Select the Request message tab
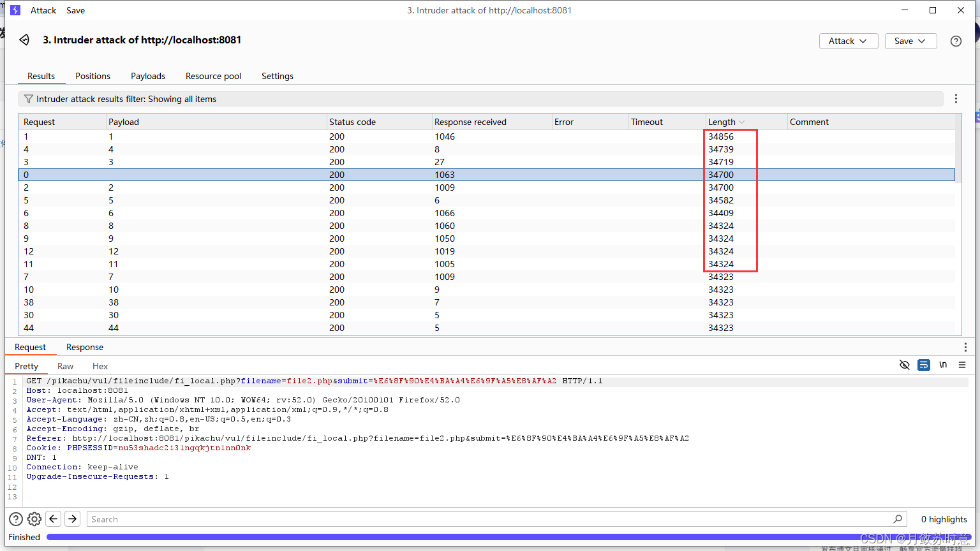The height and width of the screenshot is (551, 980). point(30,347)
